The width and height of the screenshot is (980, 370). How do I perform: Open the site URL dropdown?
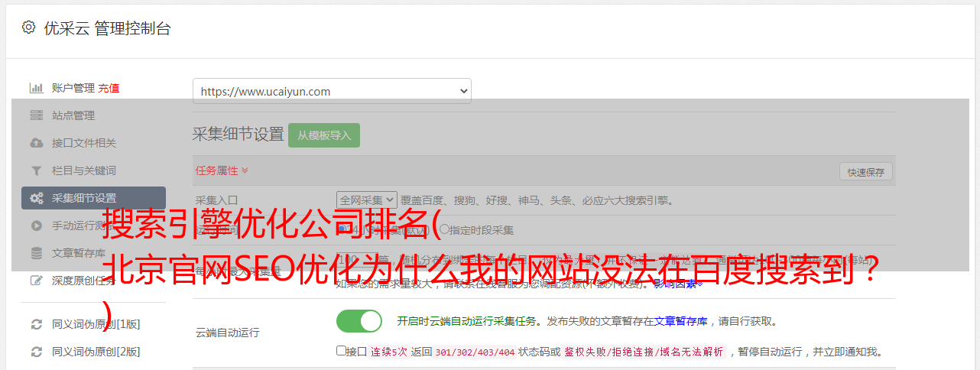tap(332, 91)
